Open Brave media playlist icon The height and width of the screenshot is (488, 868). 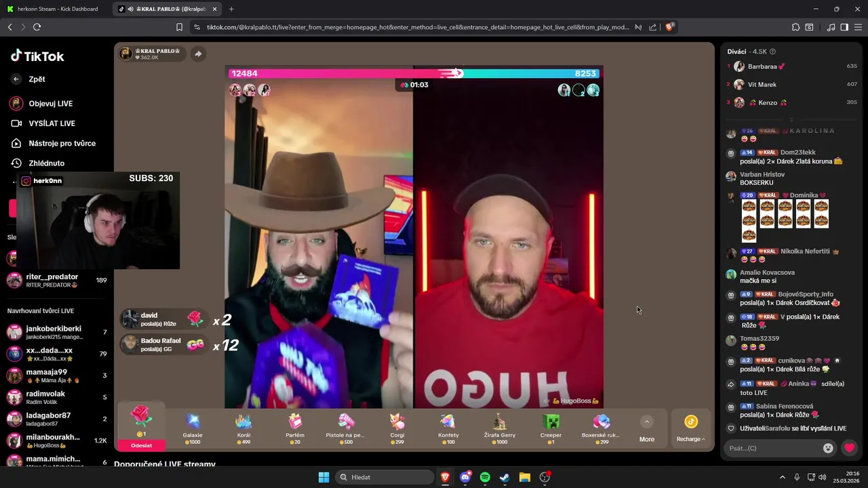831,27
